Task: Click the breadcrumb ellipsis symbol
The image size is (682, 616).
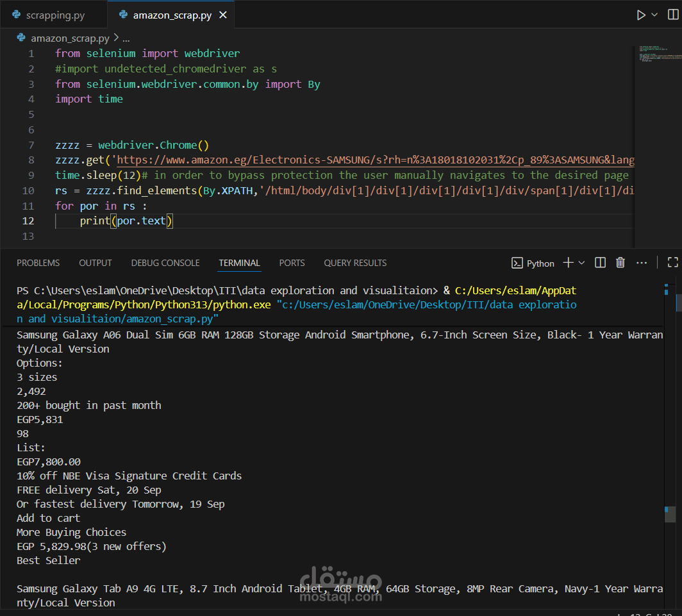Action: coord(126,38)
